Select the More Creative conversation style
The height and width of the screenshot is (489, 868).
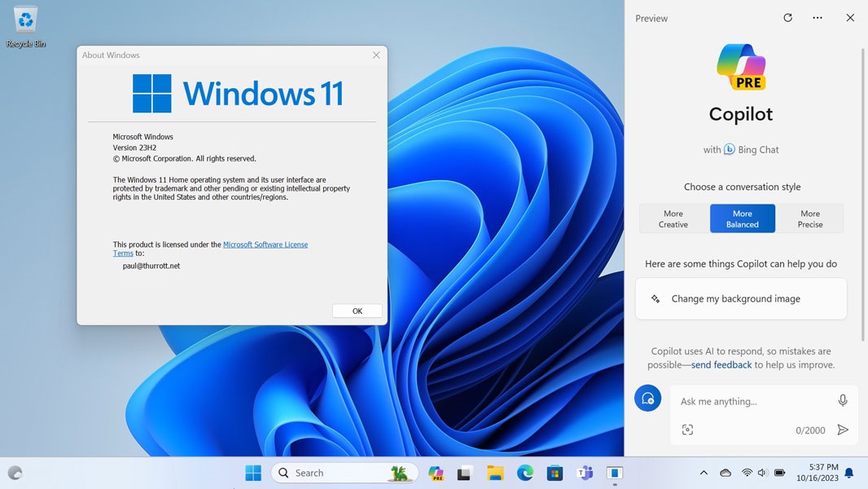[673, 218]
